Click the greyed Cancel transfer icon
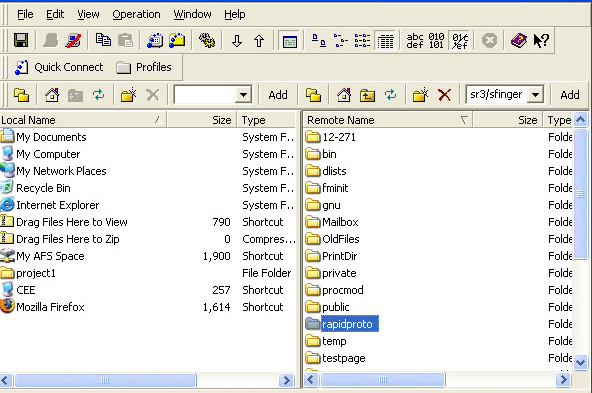The width and height of the screenshot is (592, 393). (489, 40)
